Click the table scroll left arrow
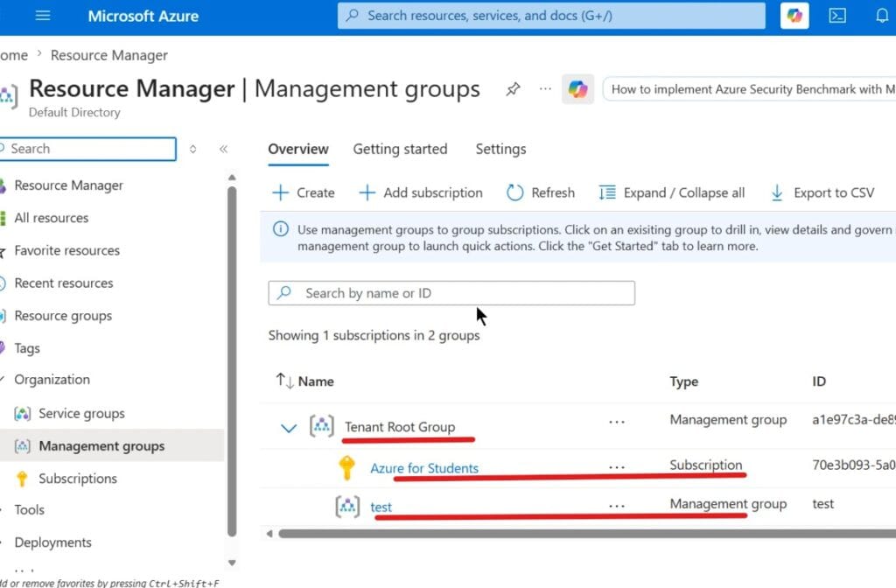This screenshot has width=896, height=588. (x=269, y=534)
